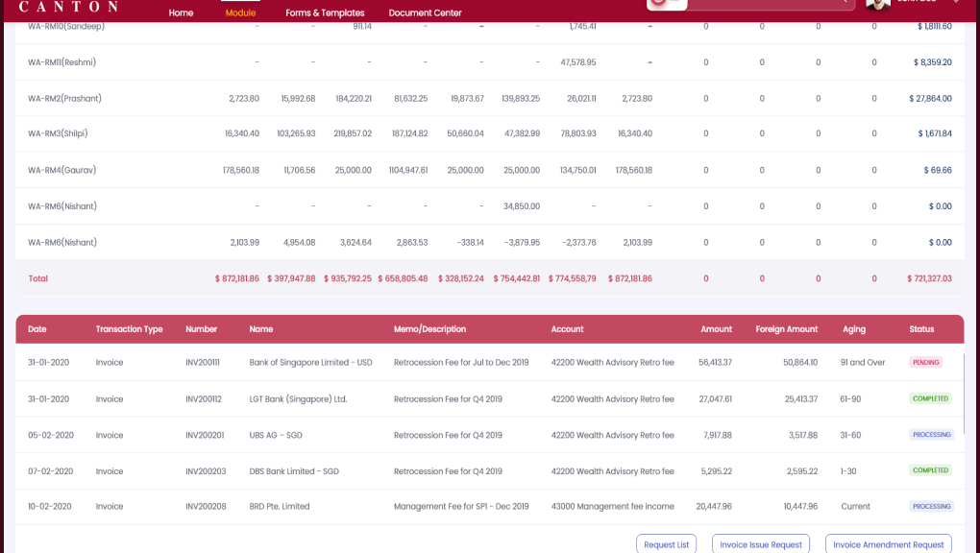The image size is (980, 553).
Task: Click Invoice Amendment Request button
Action: [888, 544]
